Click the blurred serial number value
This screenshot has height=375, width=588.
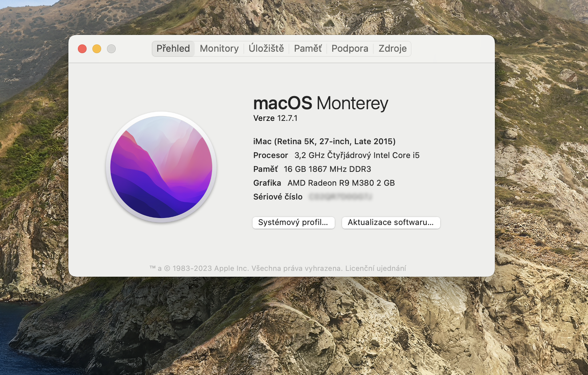point(341,197)
